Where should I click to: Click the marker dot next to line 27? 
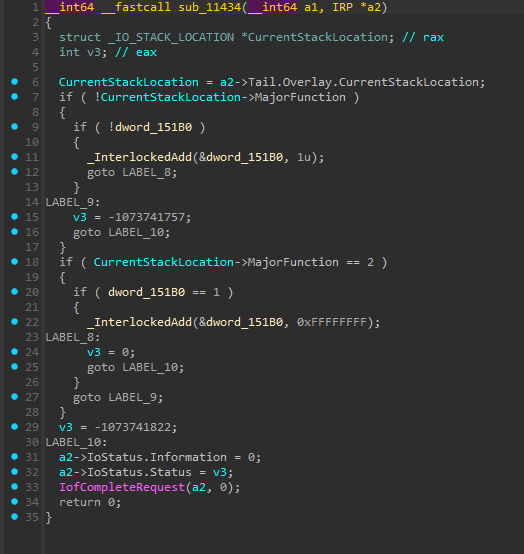click(x=14, y=396)
